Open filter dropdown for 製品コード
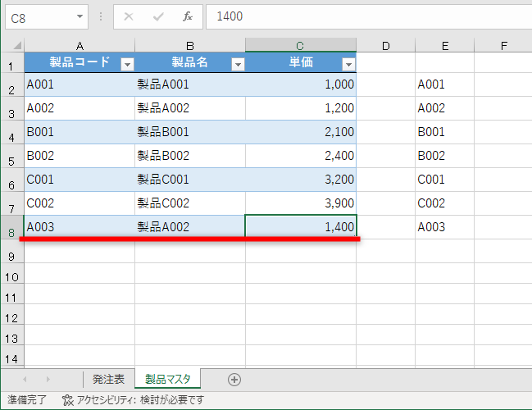This screenshot has height=410, width=532. [128, 64]
